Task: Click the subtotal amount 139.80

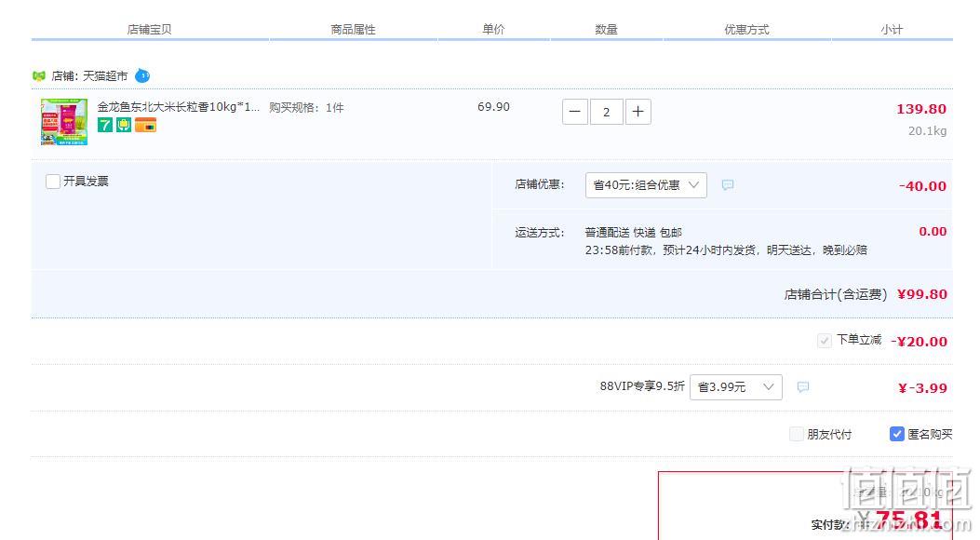Action: [921, 109]
